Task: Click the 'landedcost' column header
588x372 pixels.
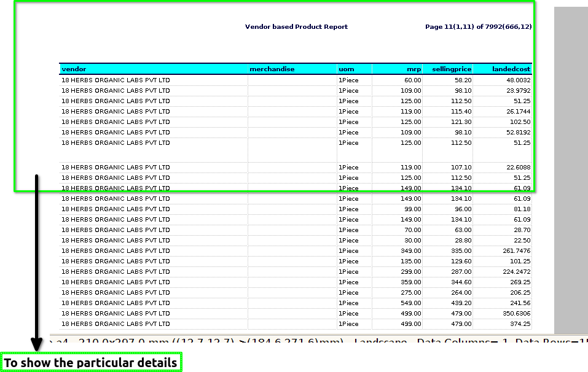Action: click(x=511, y=69)
